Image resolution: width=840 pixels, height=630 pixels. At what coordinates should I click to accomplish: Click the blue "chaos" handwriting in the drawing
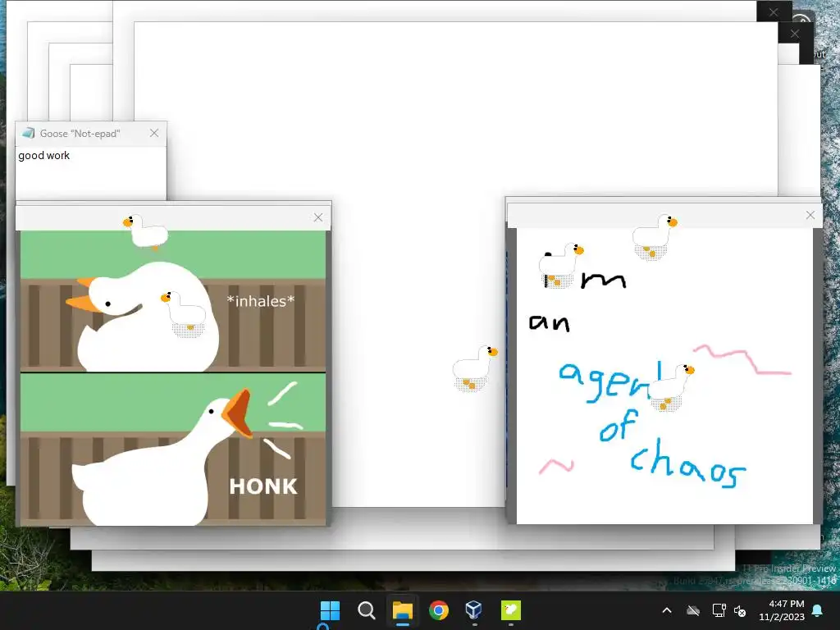(x=687, y=463)
